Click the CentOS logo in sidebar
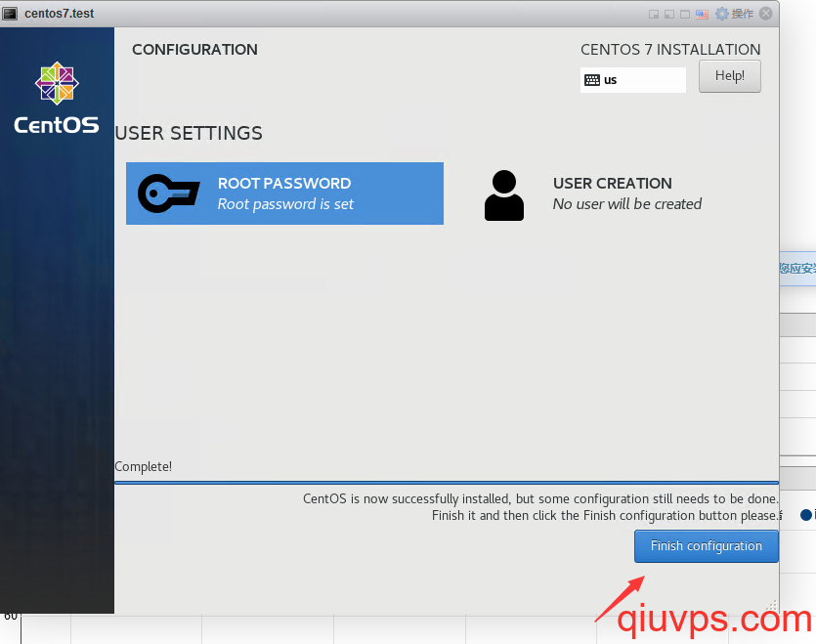The width and height of the screenshot is (816, 644). [x=56, y=98]
